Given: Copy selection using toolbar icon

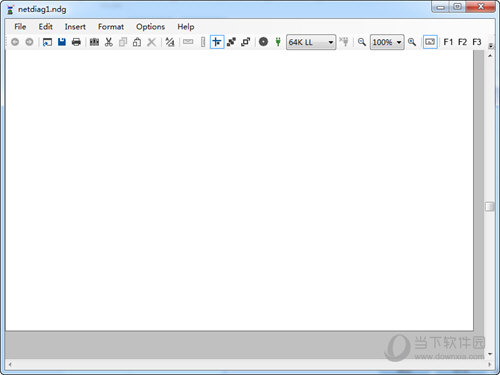Looking at the screenshot, I should (123, 42).
